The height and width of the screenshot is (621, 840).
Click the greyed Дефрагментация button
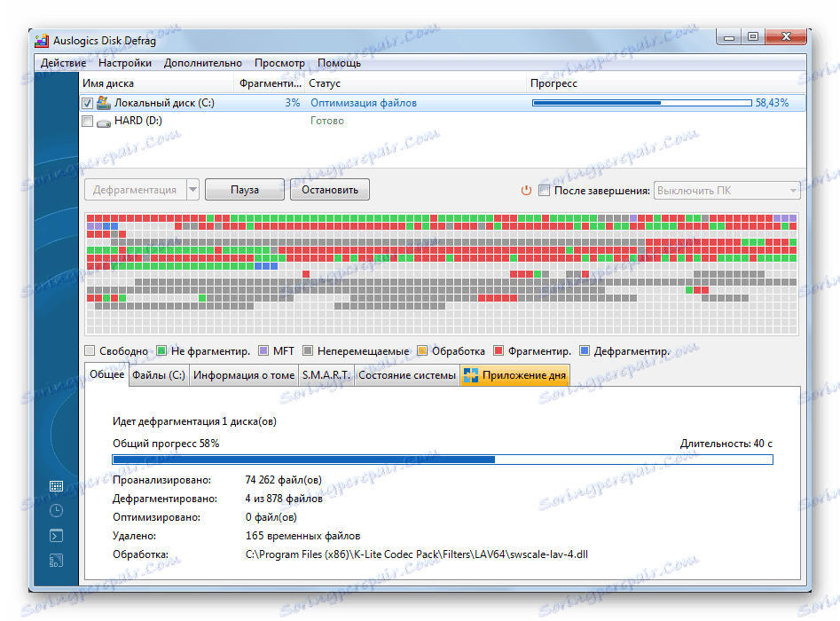tap(135, 190)
